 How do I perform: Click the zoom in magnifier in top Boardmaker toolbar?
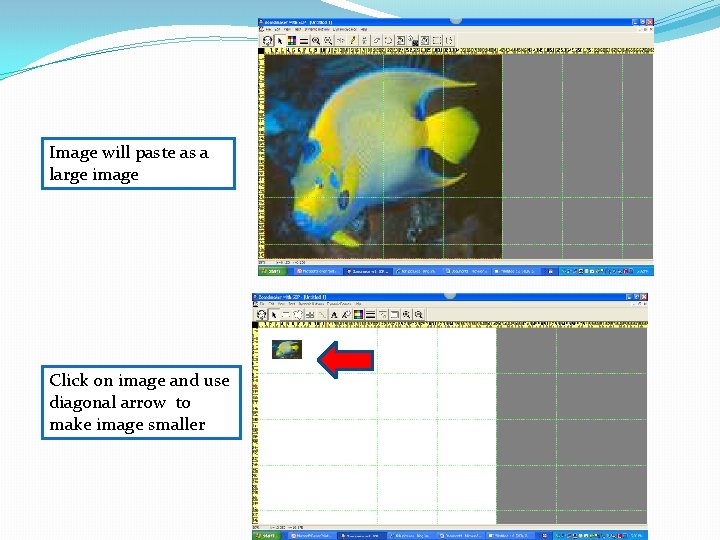pos(316,40)
